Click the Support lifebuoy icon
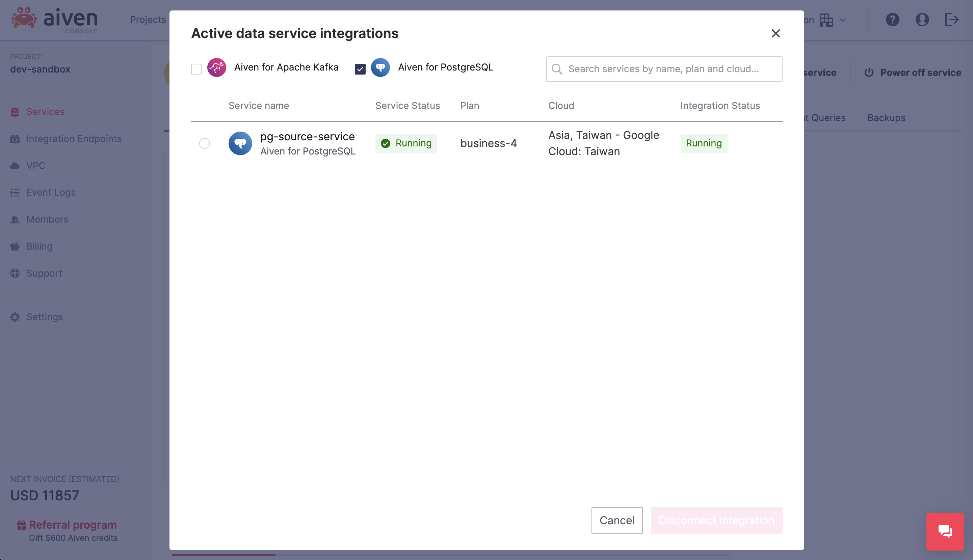Viewport: 973px width, 560px height. 15,274
